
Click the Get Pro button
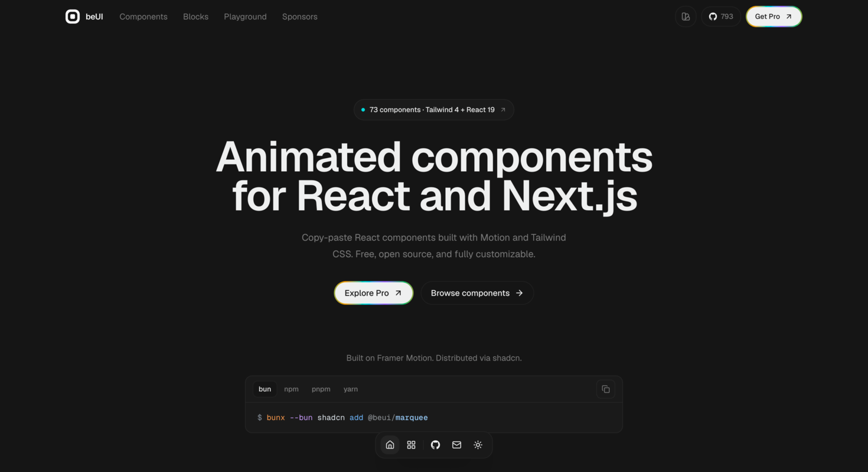click(x=774, y=17)
